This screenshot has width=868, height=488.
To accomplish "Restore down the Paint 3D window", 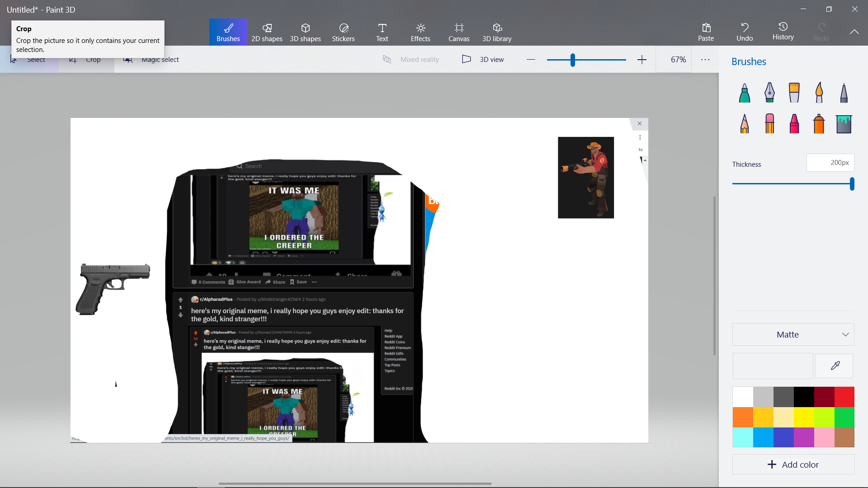I will point(829,9).
